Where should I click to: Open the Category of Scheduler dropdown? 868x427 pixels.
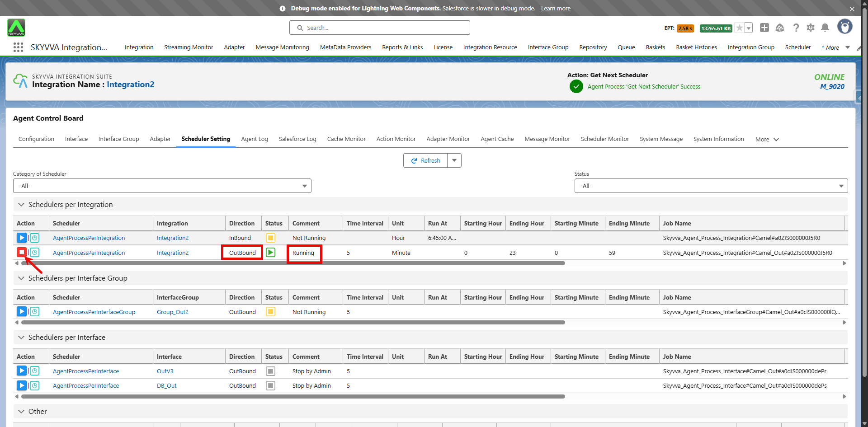coord(162,186)
